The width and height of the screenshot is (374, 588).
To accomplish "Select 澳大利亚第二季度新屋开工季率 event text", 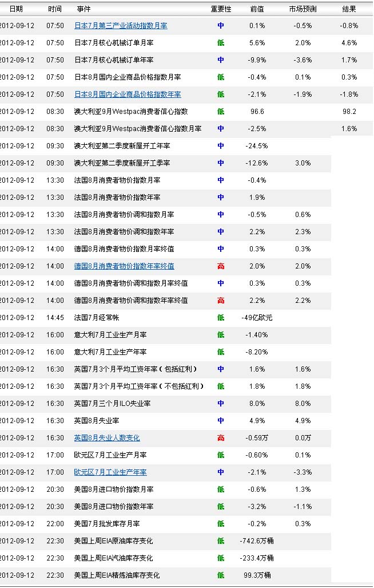I will (122, 163).
